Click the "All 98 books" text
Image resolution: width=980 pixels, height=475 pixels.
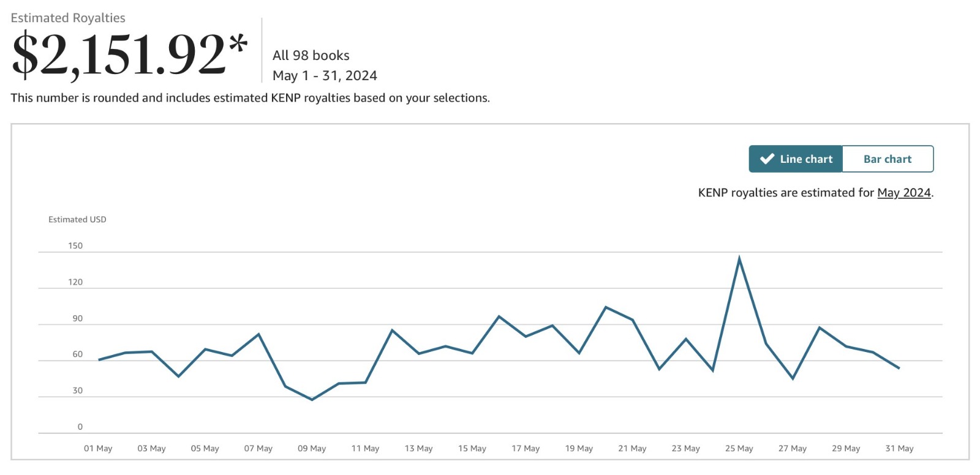311,56
